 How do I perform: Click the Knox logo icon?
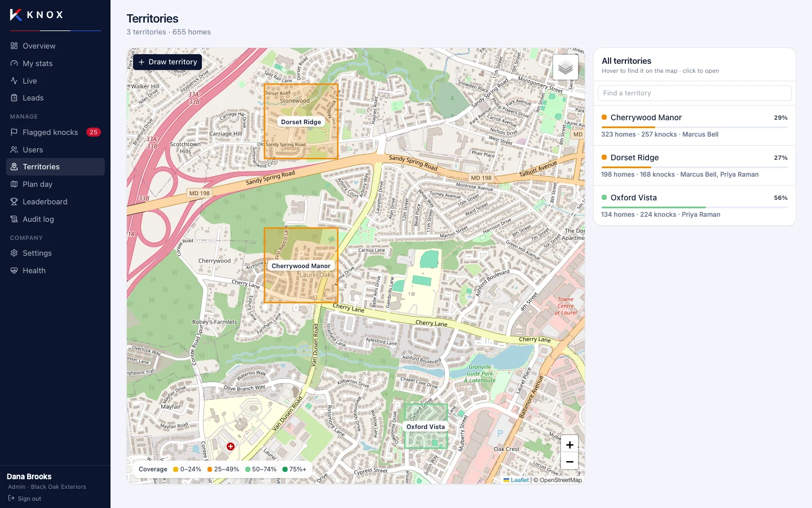coord(16,15)
